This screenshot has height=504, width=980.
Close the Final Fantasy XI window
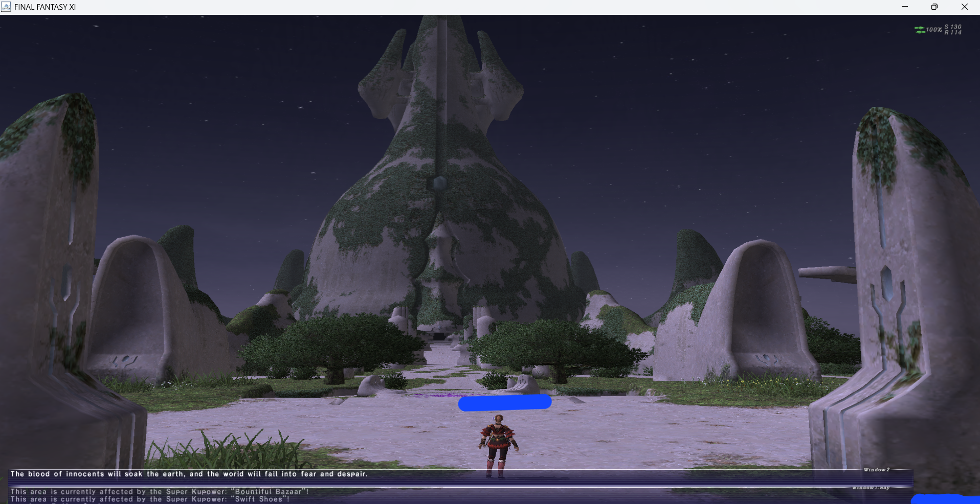(965, 7)
